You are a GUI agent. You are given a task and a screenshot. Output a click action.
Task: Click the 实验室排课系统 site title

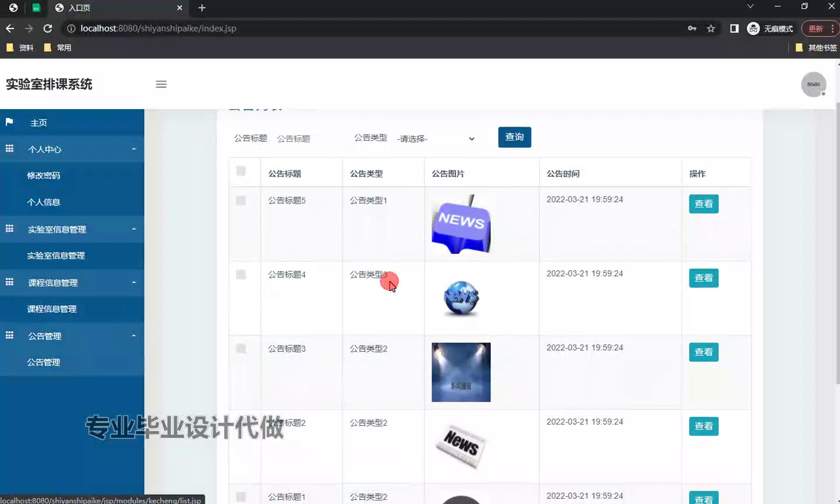click(x=49, y=84)
